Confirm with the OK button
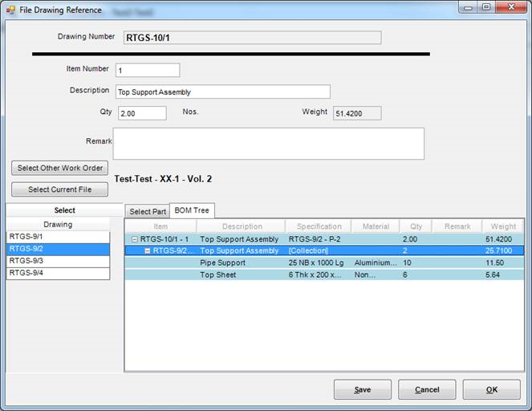532x411 pixels. pos(491,390)
